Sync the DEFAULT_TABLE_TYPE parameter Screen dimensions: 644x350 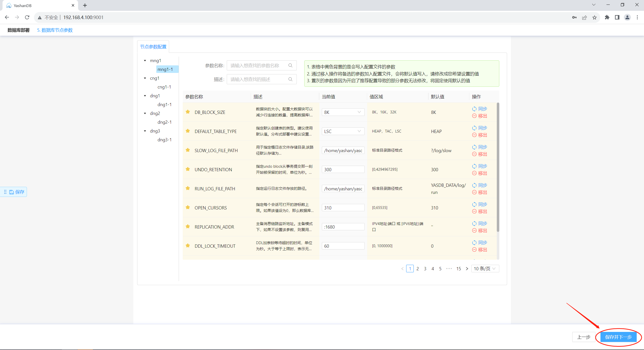coord(480,128)
